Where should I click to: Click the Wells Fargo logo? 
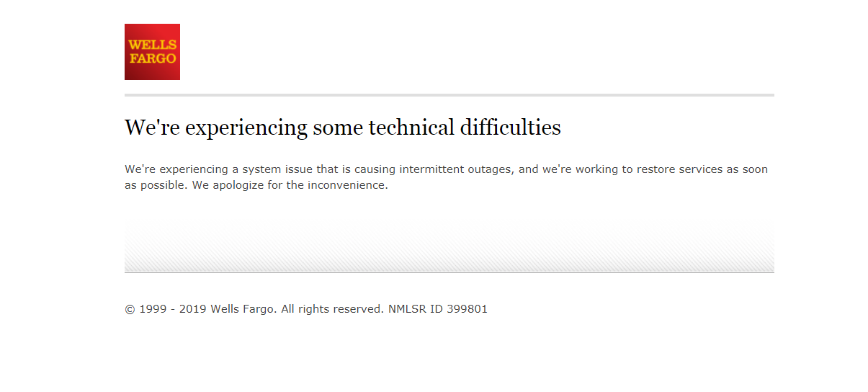152,52
